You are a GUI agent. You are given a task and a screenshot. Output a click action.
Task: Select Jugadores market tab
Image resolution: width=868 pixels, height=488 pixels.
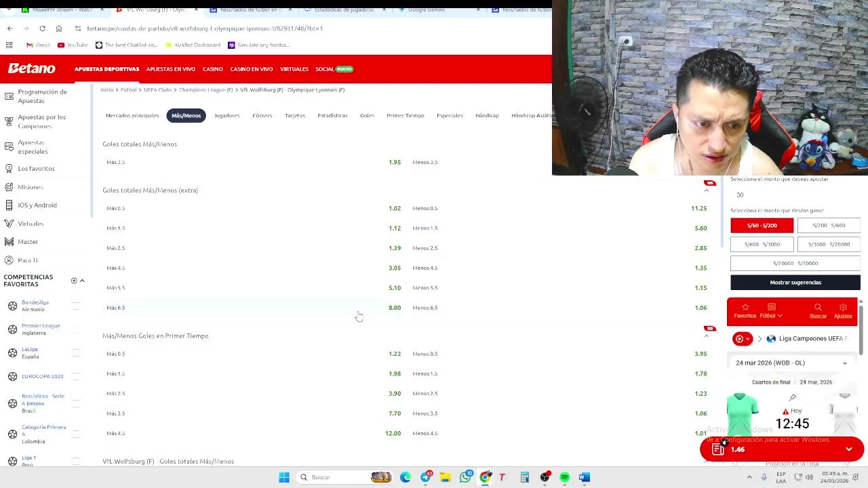point(227,116)
